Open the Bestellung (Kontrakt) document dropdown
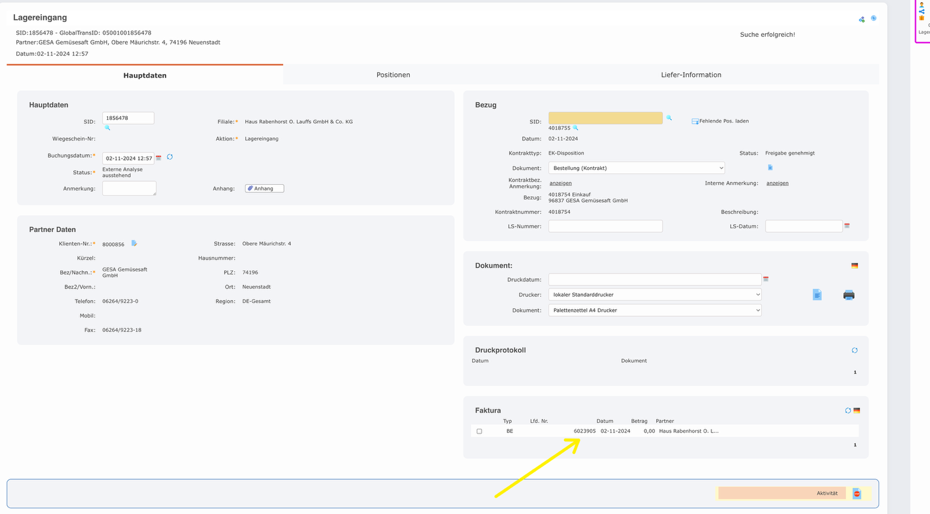The image size is (930, 514). [x=636, y=168]
